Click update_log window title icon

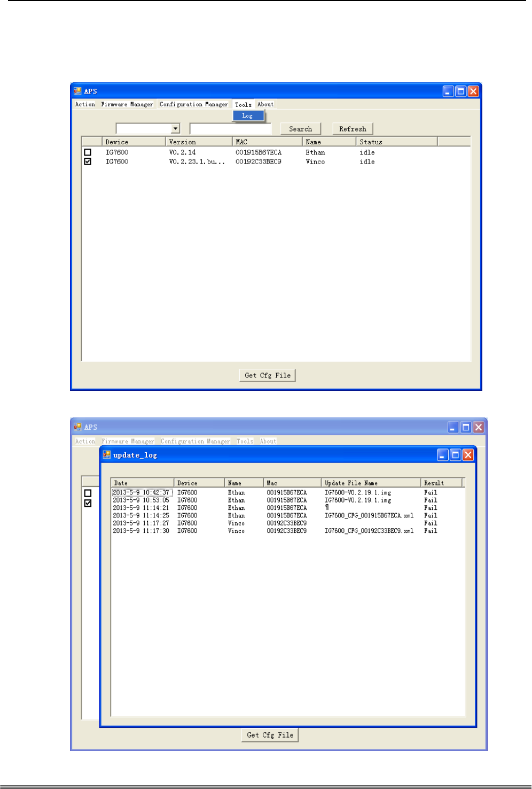(x=107, y=455)
